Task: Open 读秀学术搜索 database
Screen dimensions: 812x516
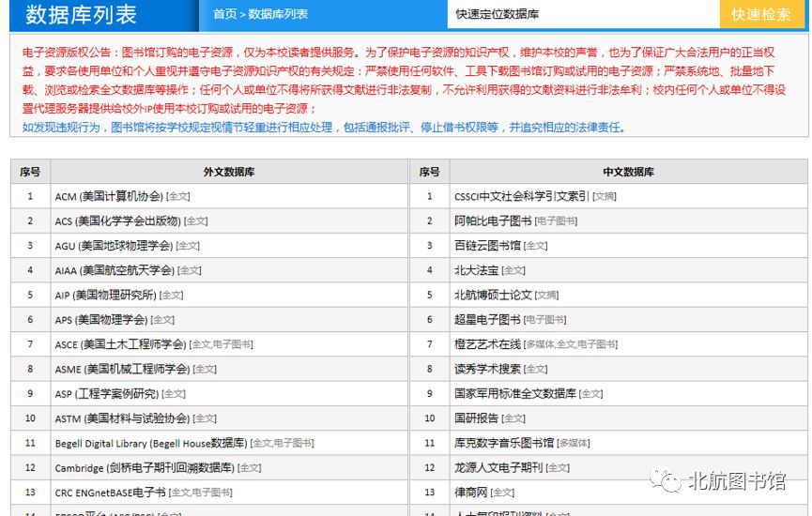Action: coord(486,369)
